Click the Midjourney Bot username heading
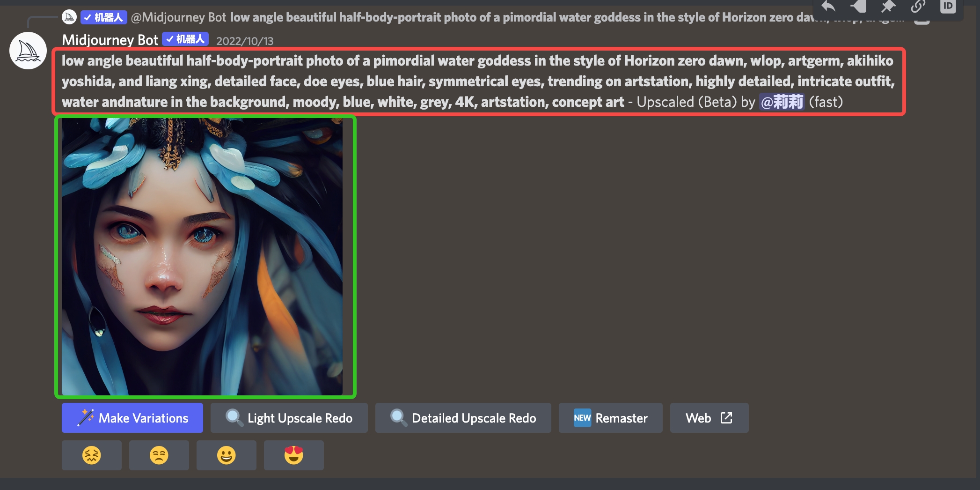 110,40
